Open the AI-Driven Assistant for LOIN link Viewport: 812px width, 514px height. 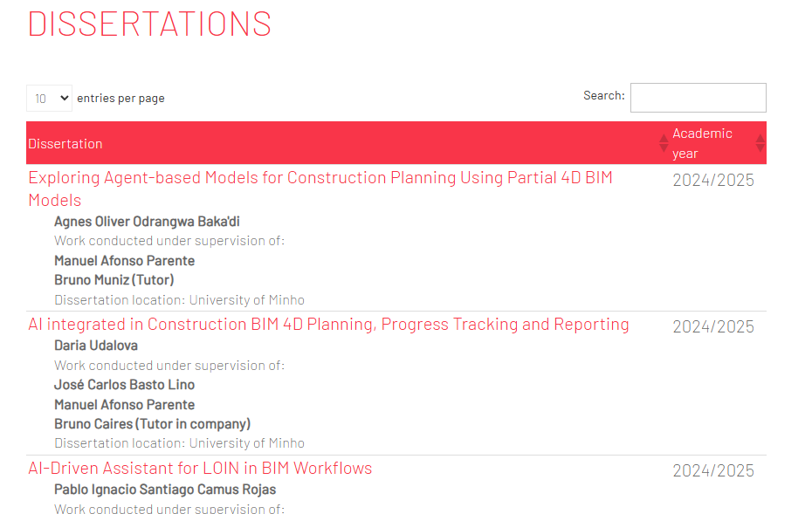[200, 469]
